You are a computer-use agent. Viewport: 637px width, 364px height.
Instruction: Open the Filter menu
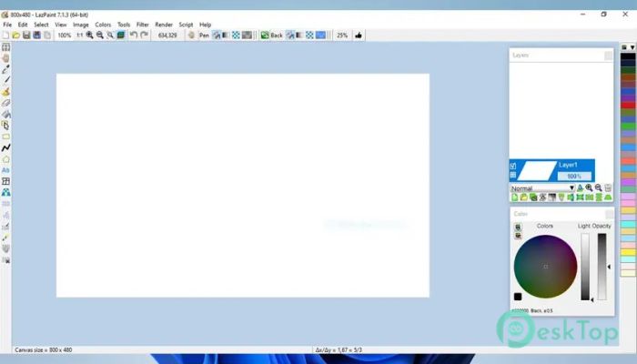point(143,25)
